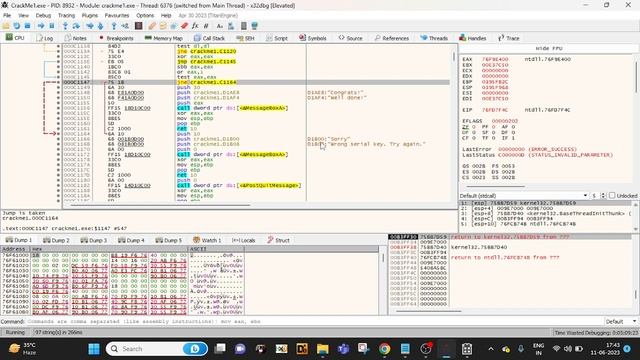Click the taskbar Search box
640x360 pixels.
[157, 349]
